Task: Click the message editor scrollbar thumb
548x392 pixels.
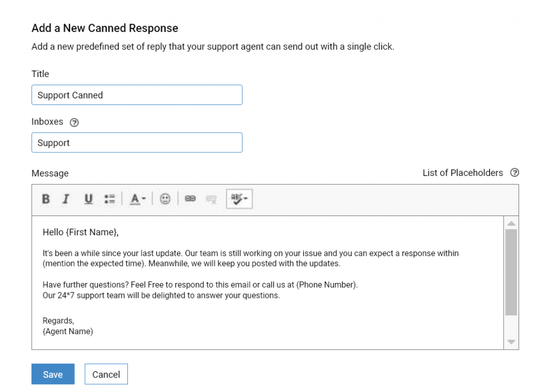Action: point(511,273)
